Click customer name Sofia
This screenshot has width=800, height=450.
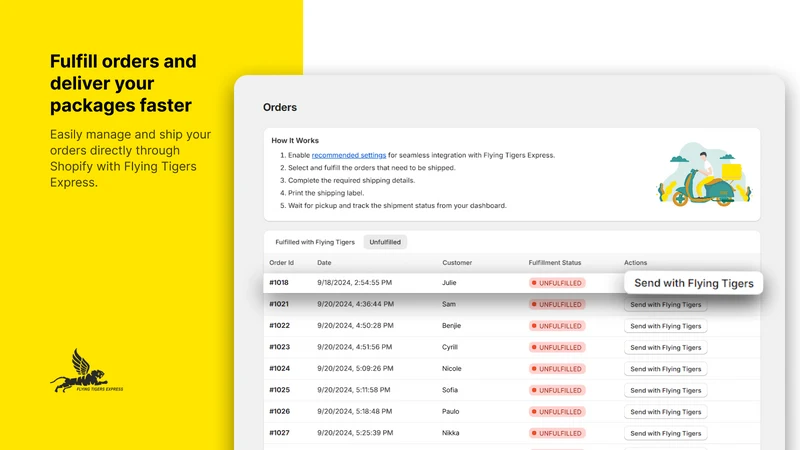pos(450,390)
